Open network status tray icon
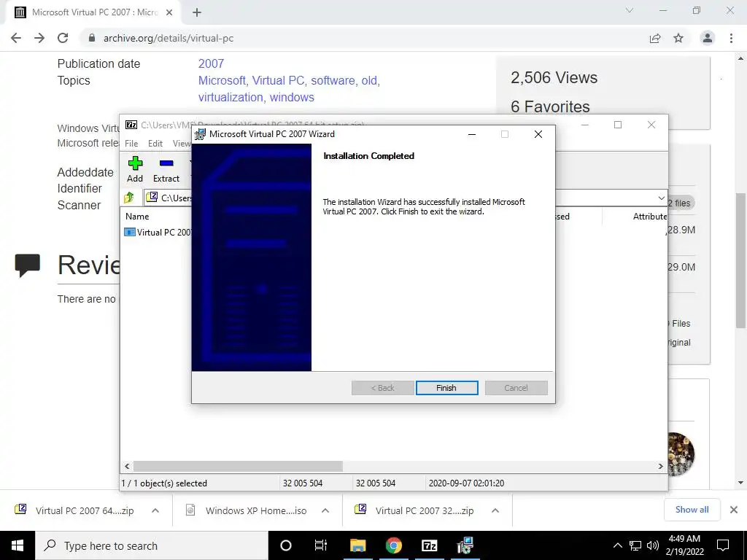Viewport: 747px width, 560px height. tap(635, 545)
